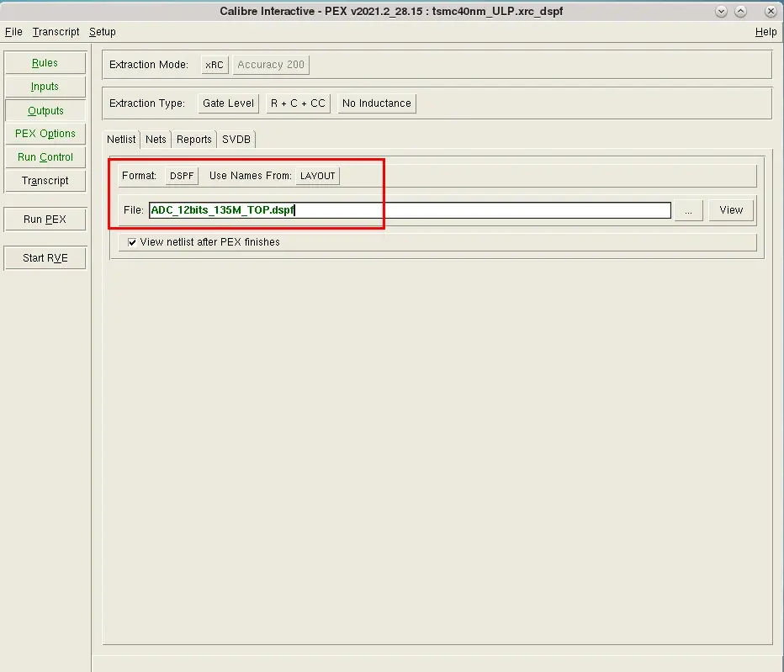
Task: Toggle View netlist after PEX finishes
Action: 132,242
